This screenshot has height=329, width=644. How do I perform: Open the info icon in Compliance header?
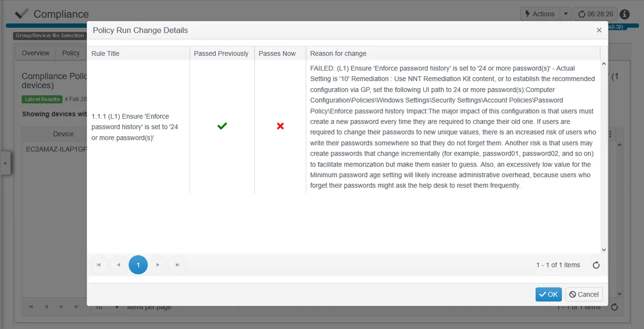[x=624, y=14]
